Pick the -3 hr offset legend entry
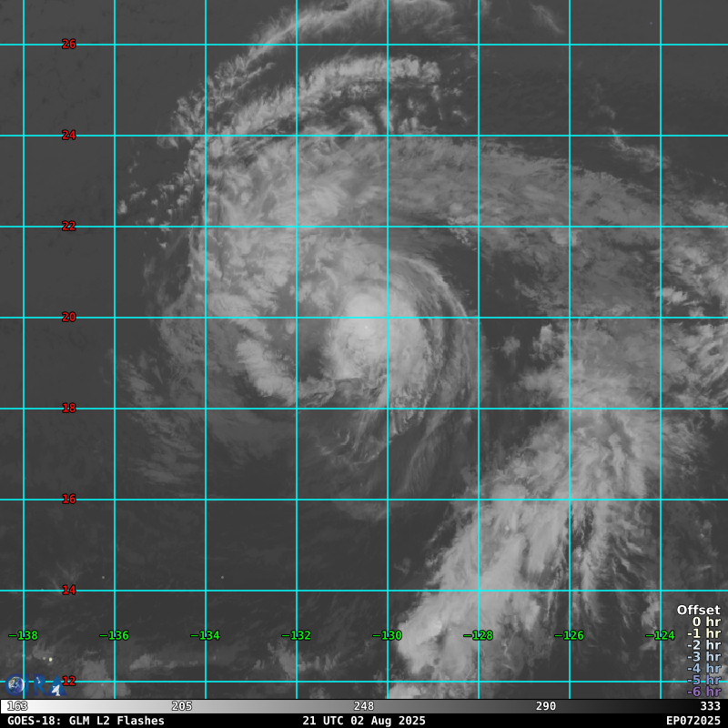Screen dimensions: 728x728 pos(703,656)
